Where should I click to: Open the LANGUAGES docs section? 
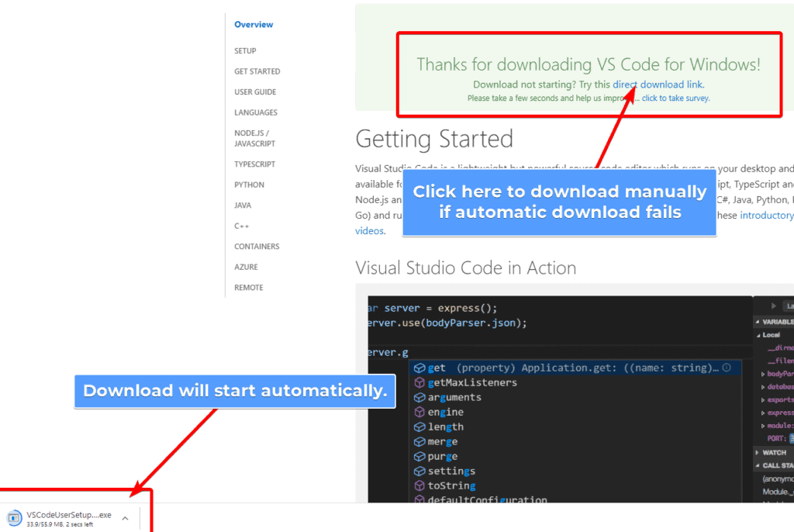pyautogui.click(x=256, y=112)
